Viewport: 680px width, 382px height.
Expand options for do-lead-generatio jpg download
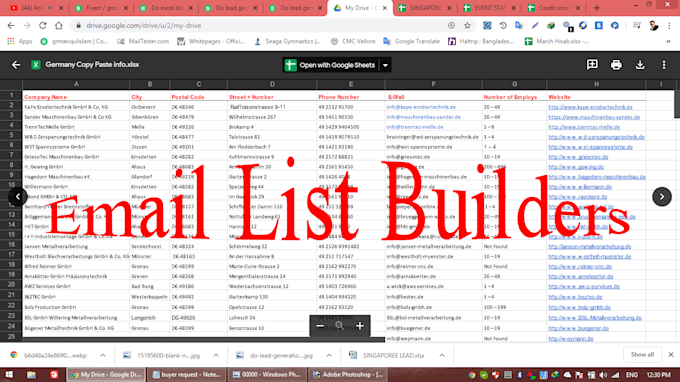(329, 355)
